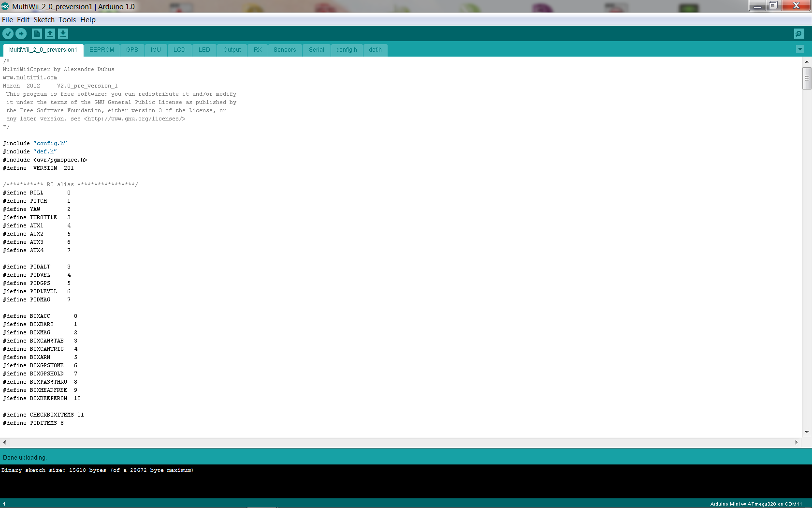Switch to the RX tab
Screen dimensions: 812x508
(x=258, y=50)
